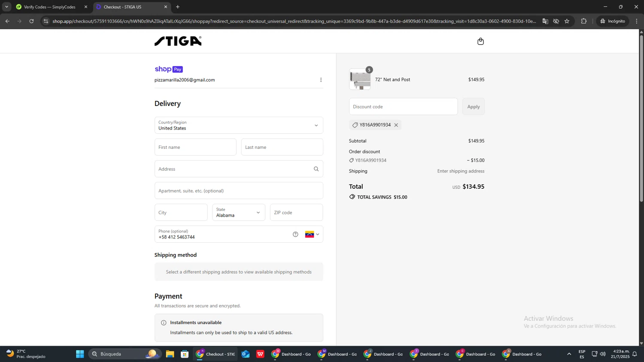Open the shopping cart bag icon
The width and height of the screenshot is (644, 362).
480,41
